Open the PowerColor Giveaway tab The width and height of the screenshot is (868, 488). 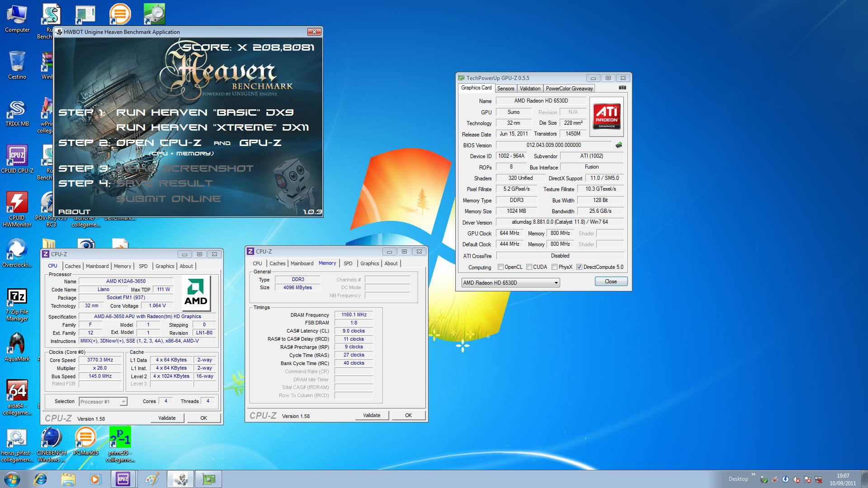point(569,89)
